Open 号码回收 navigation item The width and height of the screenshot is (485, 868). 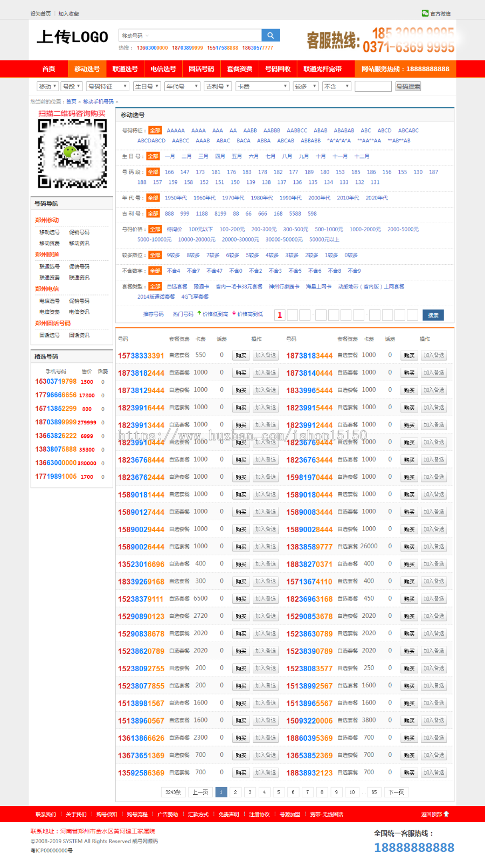(x=278, y=69)
